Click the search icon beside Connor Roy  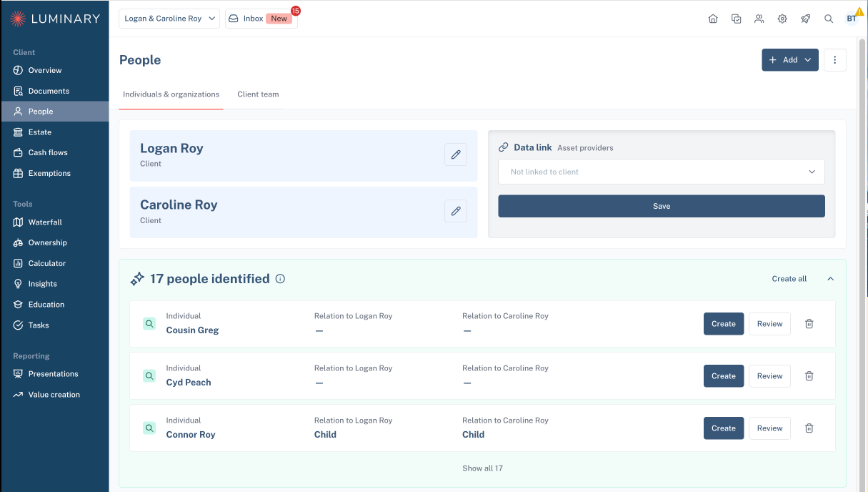pyautogui.click(x=149, y=428)
